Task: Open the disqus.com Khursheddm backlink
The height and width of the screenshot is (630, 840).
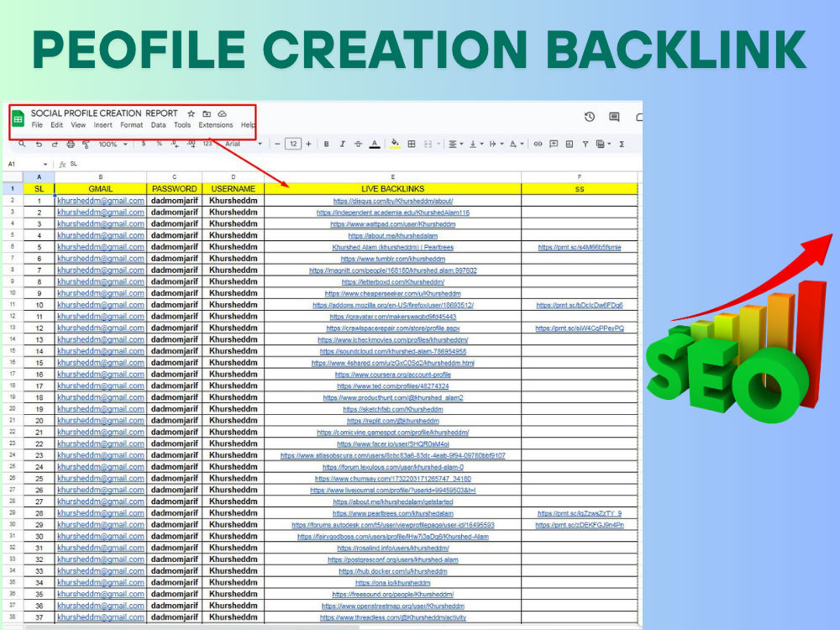Action: (392, 202)
